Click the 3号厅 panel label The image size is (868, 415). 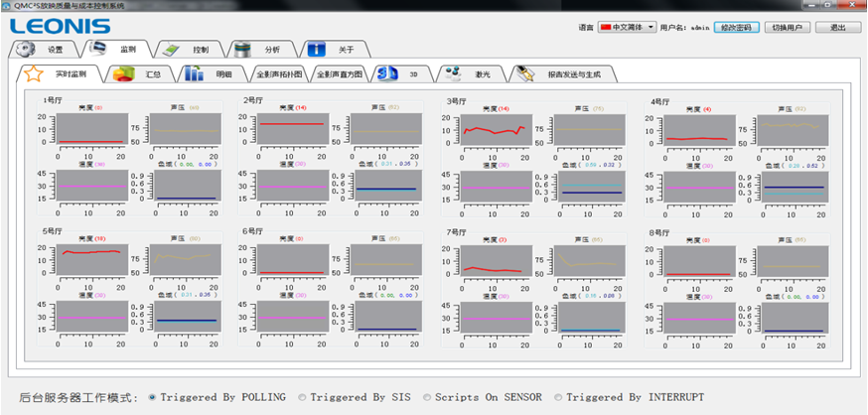[457, 102]
